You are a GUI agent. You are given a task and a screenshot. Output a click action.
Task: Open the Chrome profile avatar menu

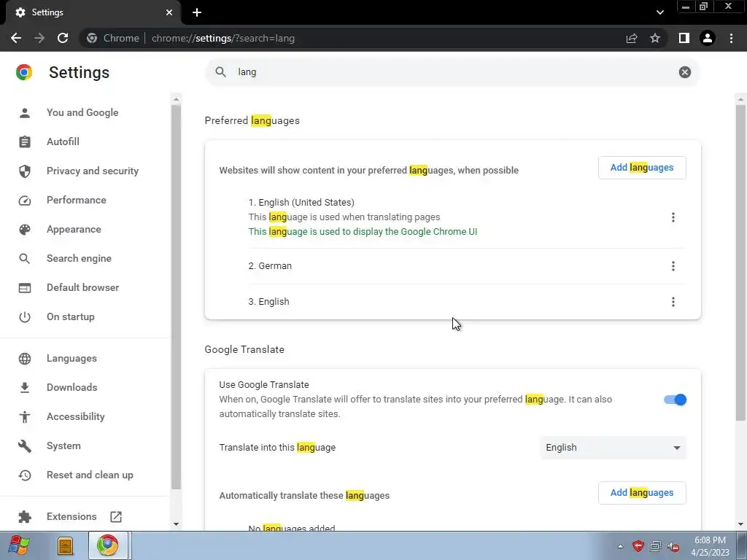pos(708,38)
